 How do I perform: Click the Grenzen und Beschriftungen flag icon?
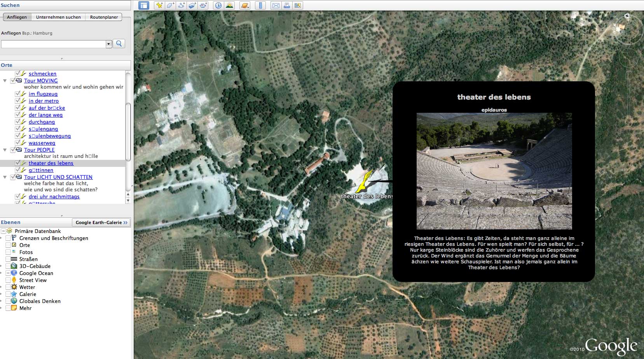click(14, 238)
